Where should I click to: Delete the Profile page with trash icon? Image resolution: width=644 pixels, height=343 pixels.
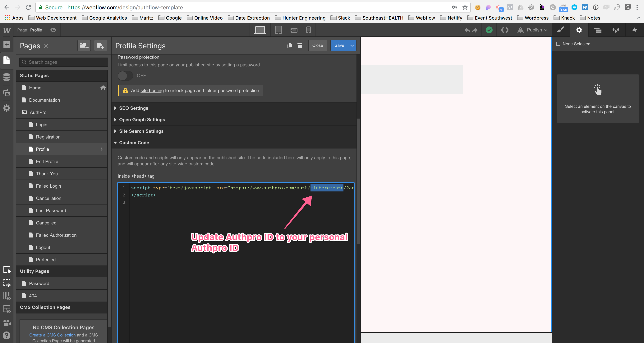point(300,45)
